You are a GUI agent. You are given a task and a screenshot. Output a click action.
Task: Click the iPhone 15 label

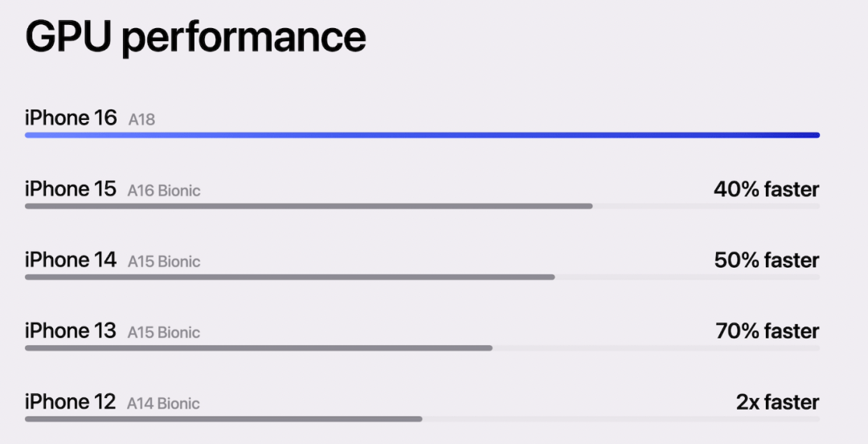71,189
